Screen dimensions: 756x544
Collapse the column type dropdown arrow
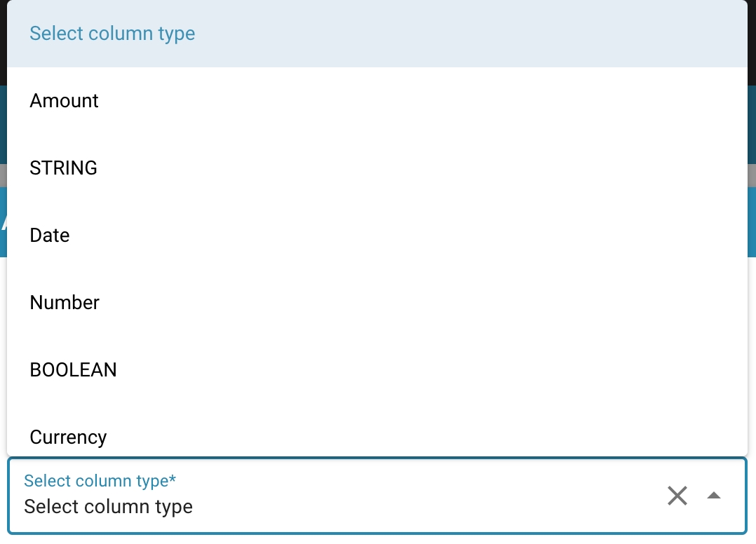coord(714,496)
